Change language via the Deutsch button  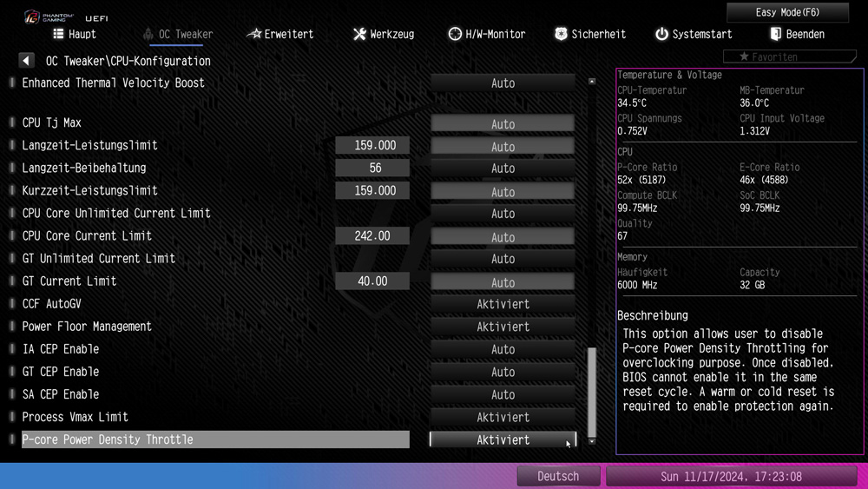[558, 476]
